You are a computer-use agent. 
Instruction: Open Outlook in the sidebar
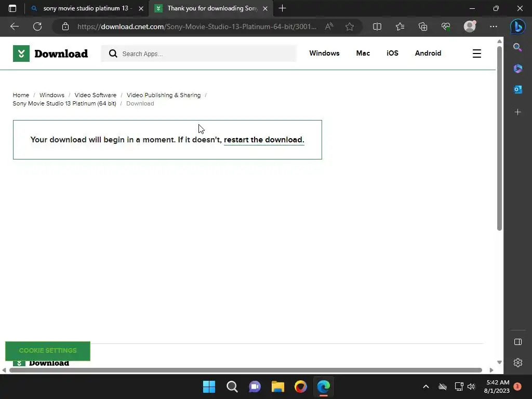pos(517,89)
